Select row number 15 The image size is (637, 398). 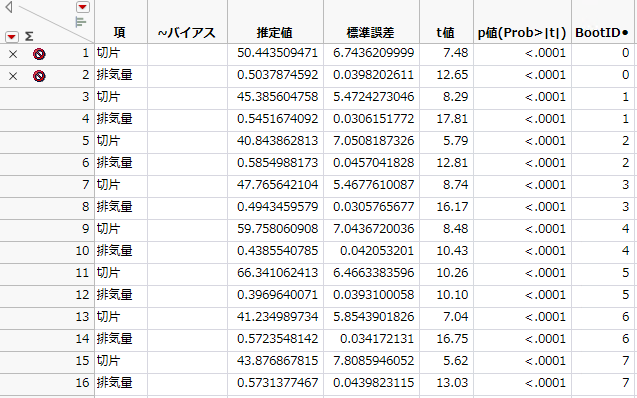(x=82, y=360)
